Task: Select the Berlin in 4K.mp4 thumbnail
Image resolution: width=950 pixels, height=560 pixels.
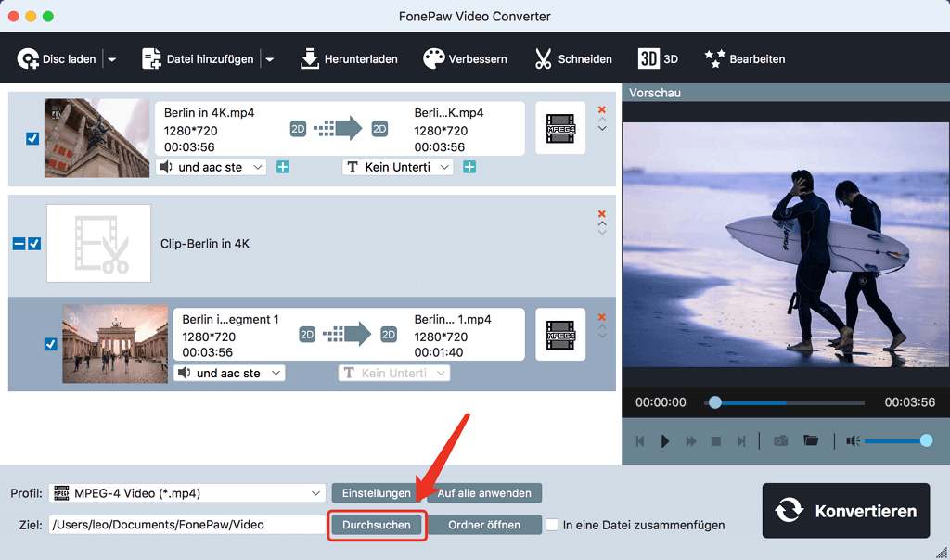Action: point(96,138)
